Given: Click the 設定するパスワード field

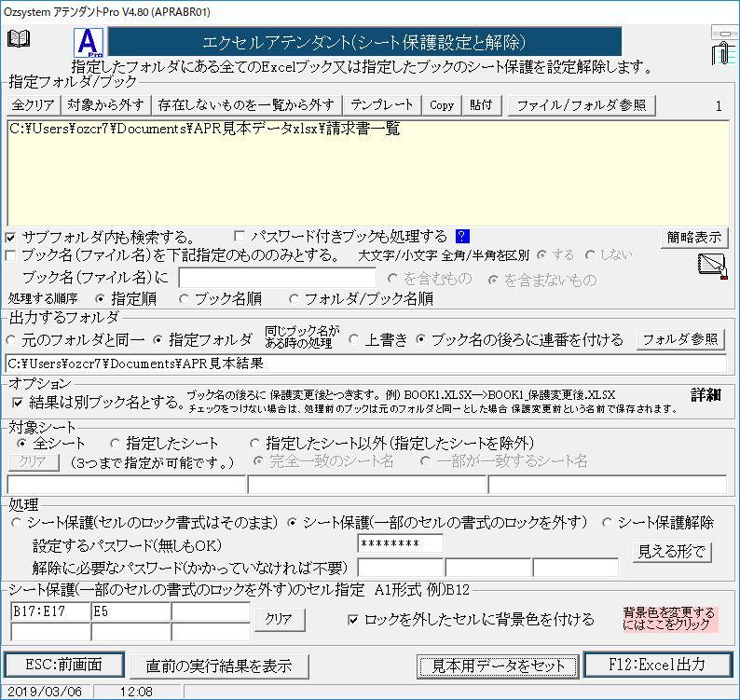Looking at the screenshot, I should point(400,543).
